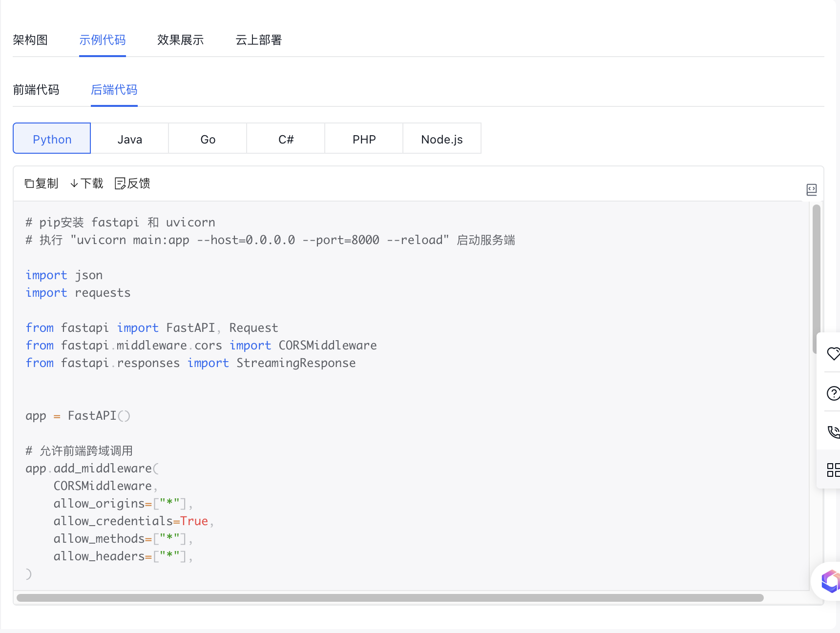This screenshot has width=840, height=633.
Task: Open the floating assistant logo icon
Action: 831,581
